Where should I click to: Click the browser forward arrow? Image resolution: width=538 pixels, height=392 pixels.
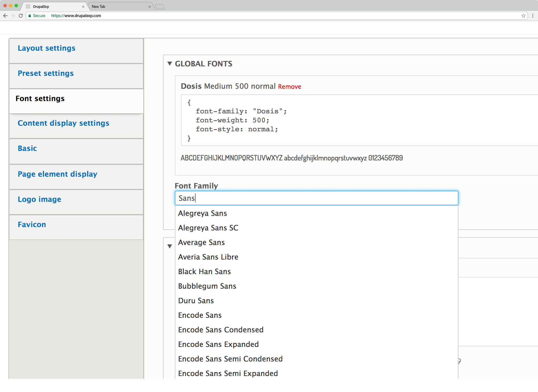(x=13, y=16)
